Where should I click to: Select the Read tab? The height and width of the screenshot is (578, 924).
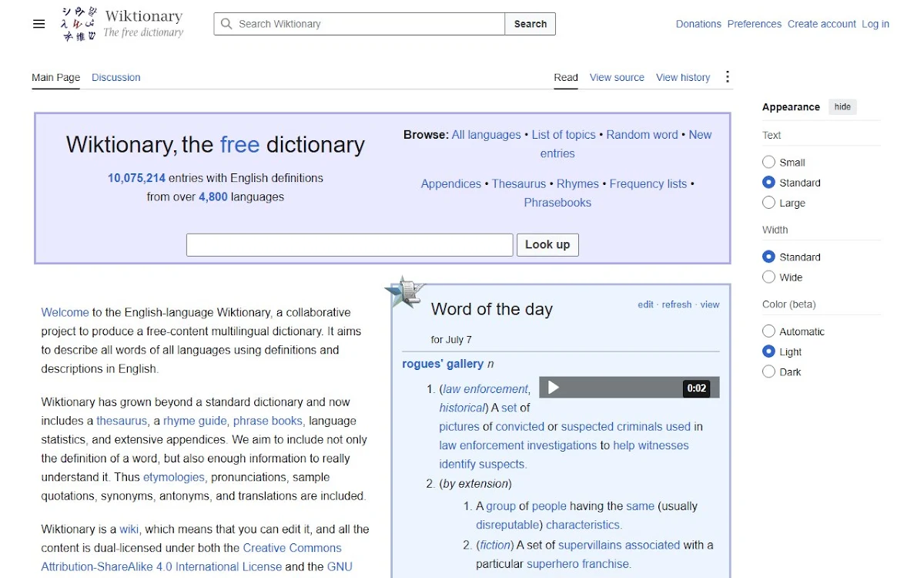click(566, 77)
